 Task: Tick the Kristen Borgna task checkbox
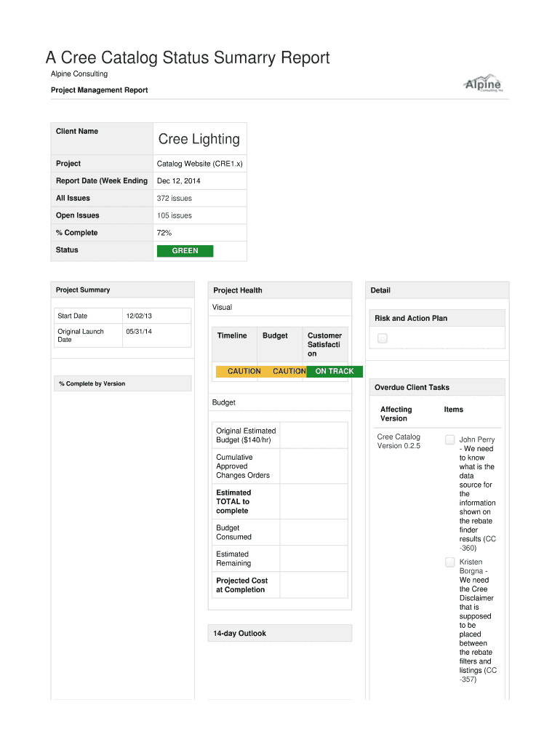coord(450,562)
